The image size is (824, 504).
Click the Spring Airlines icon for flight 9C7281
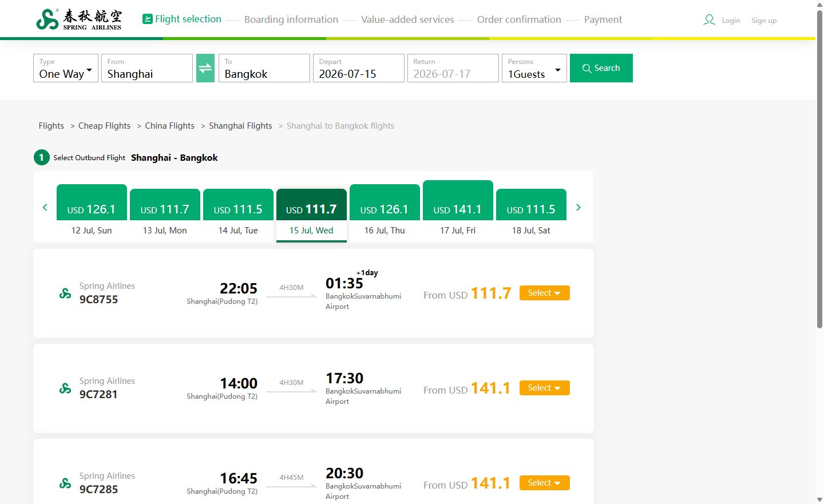[65, 388]
